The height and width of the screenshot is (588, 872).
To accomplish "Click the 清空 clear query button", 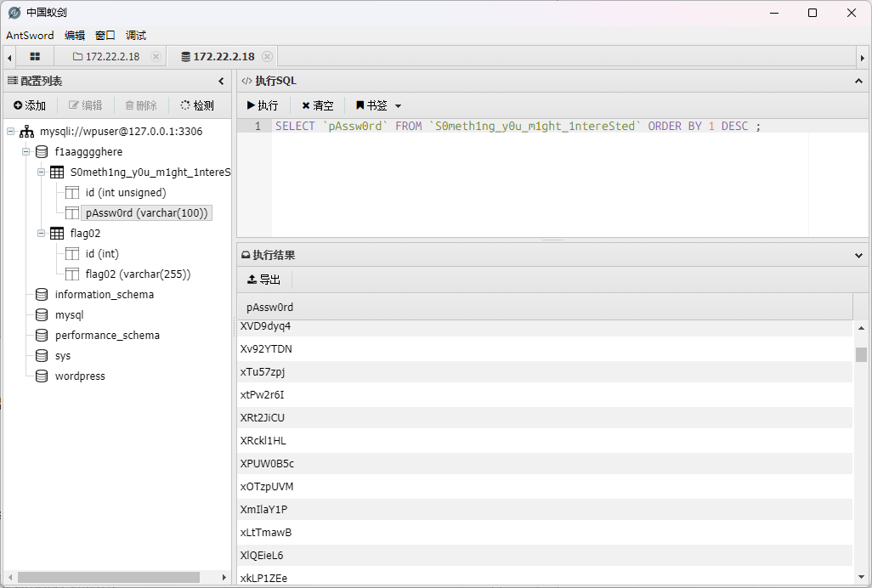I will (318, 105).
